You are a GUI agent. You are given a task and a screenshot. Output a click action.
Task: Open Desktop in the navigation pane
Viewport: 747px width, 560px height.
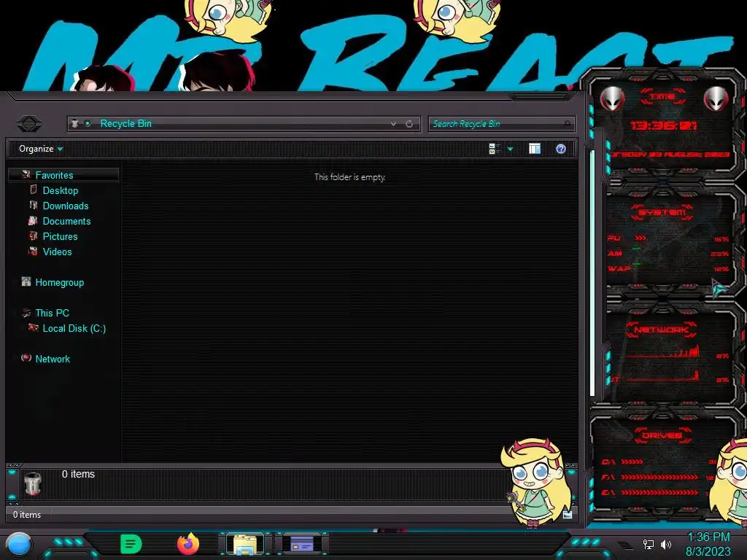(61, 190)
